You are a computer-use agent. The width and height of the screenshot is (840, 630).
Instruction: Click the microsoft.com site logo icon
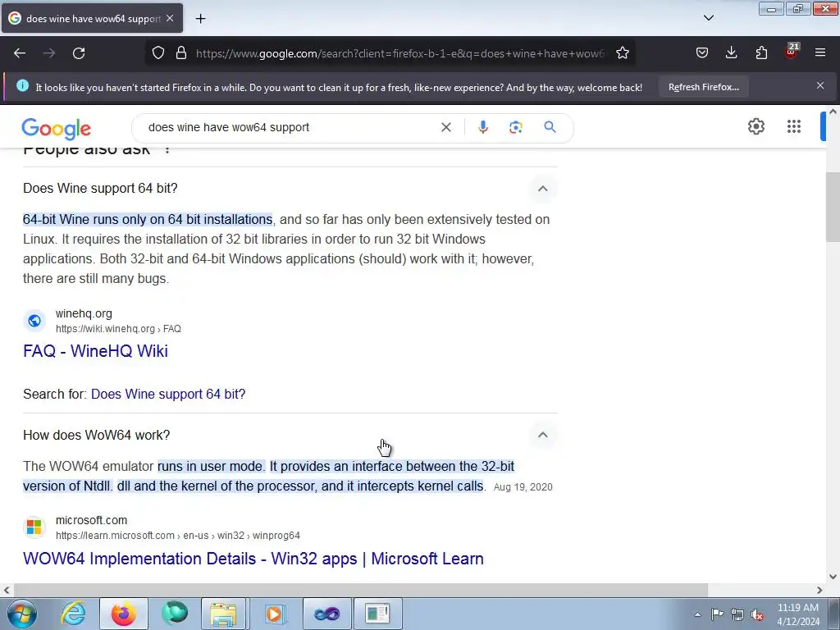tap(34, 527)
